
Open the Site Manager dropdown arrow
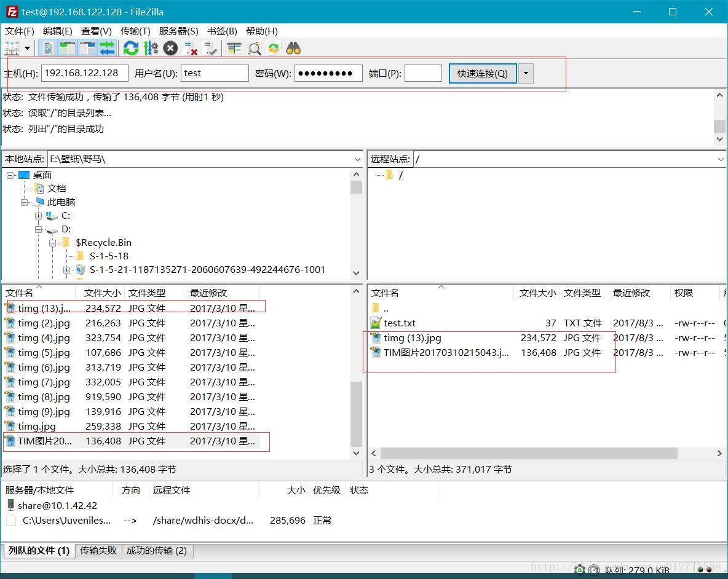point(28,48)
